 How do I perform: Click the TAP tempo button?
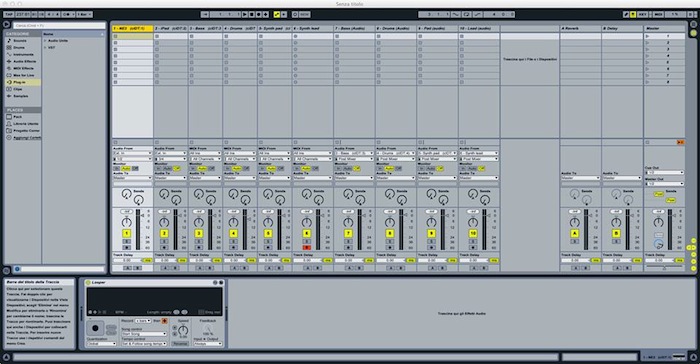point(8,14)
